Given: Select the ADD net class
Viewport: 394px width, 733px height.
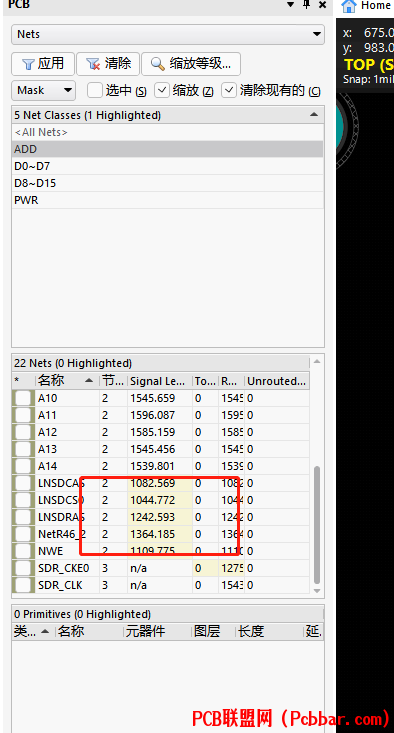Looking at the screenshot, I should pos(167,149).
